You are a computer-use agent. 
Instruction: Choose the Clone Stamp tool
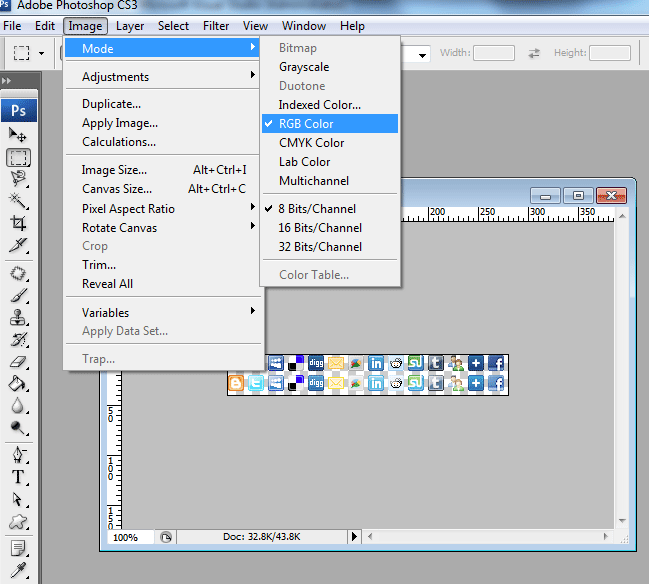(18, 318)
